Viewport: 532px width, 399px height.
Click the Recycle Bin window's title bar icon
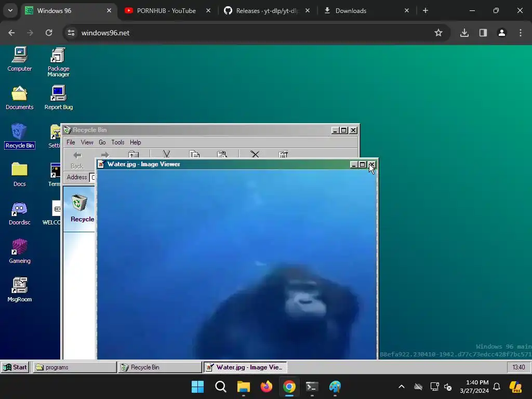tap(67, 130)
